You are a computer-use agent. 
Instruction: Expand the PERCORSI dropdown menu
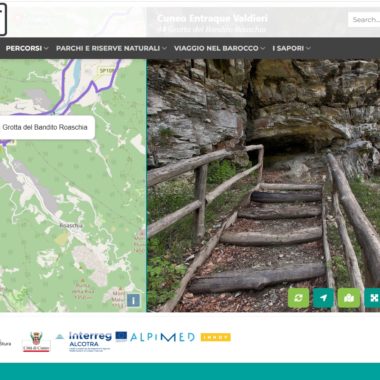click(x=27, y=48)
